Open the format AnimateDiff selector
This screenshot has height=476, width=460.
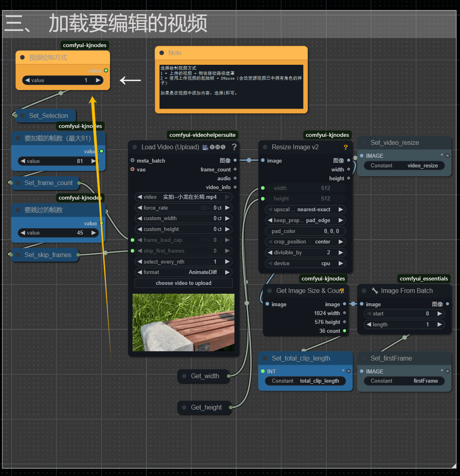[183, 272]
